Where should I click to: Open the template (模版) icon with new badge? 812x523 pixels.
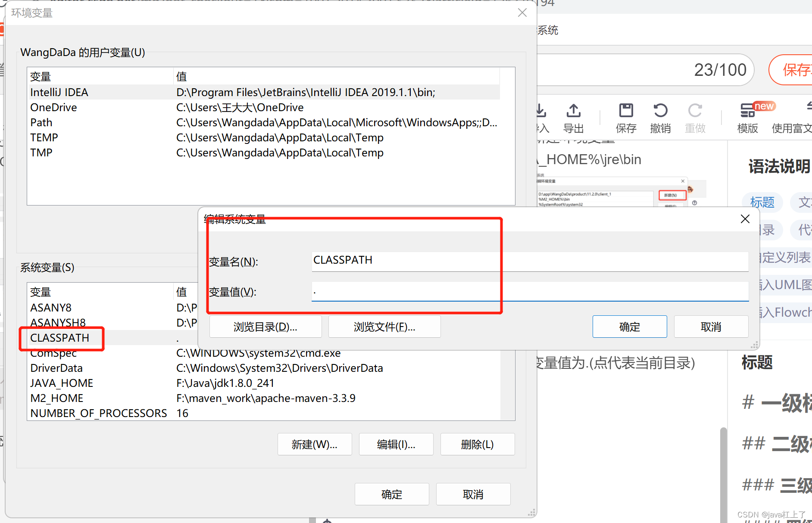click(x=748, y=110)
